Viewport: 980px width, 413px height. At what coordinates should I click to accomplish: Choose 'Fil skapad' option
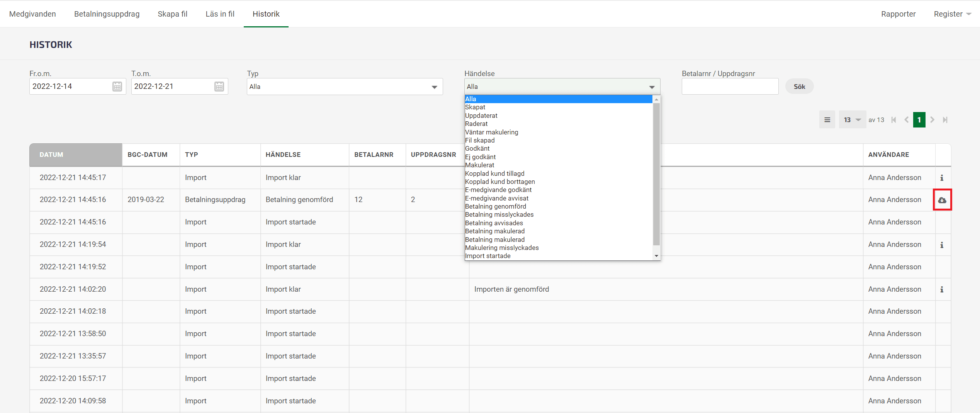tap(558, 140)
